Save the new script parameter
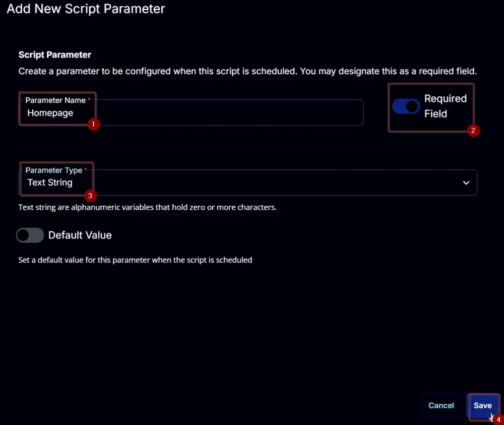Image resolution: width=504 pixels, height=425 pixels. (483, 406)
